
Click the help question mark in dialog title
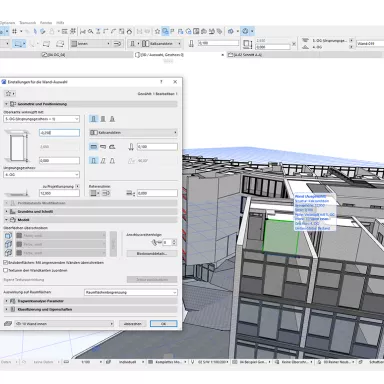[x=161, y=82]
